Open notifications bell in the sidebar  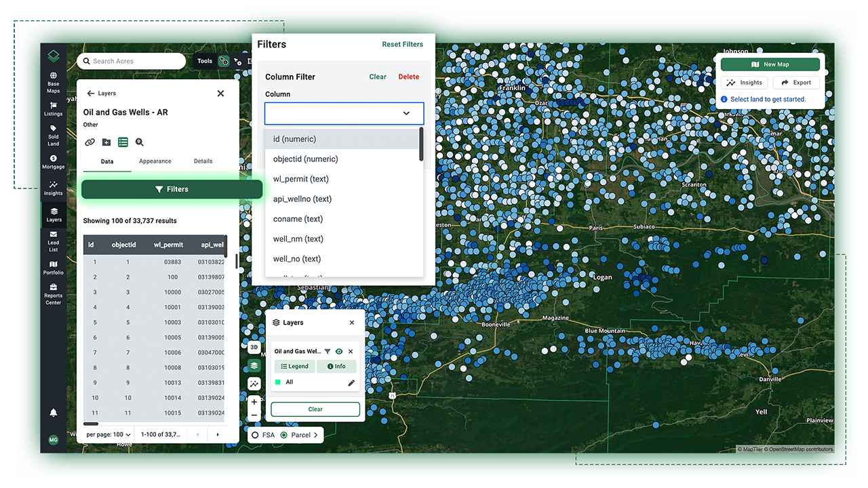click(x=54, y=413)
